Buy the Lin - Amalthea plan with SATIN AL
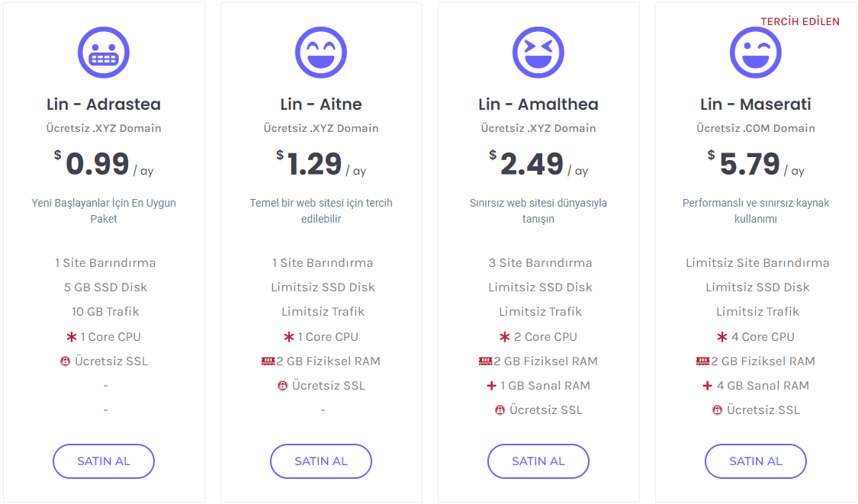This screenshot has height=504, width=858. coord(538,461)
